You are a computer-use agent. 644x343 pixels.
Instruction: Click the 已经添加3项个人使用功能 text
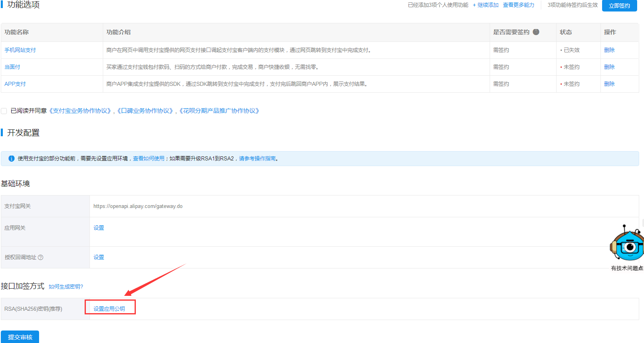tap(438, 5)
